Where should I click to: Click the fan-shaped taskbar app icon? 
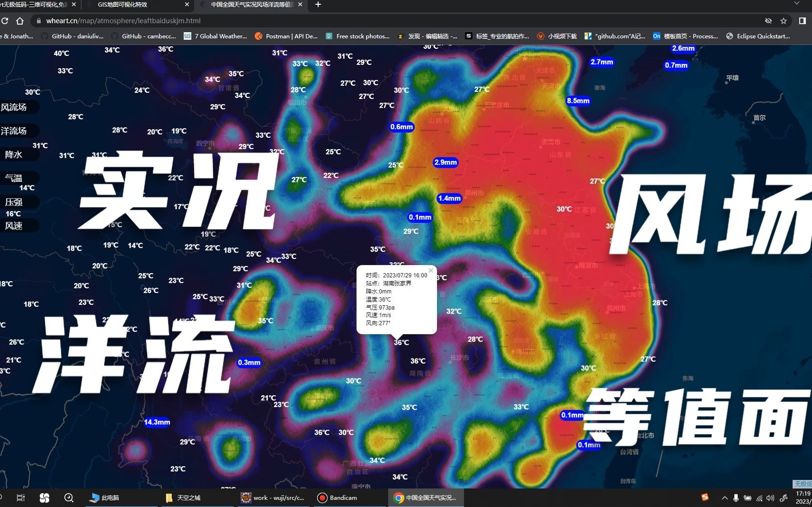(45, 498)
